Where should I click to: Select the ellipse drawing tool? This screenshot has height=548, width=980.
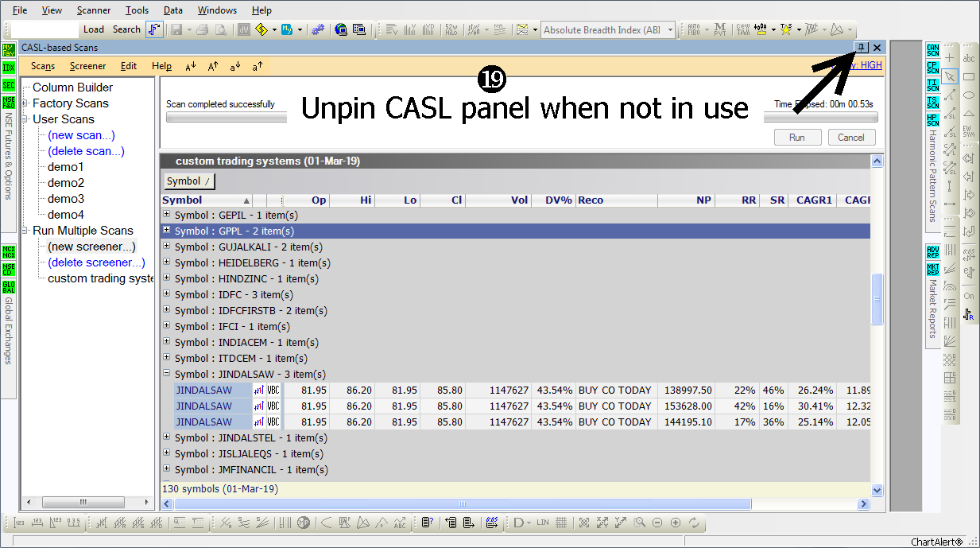click(x=969, y=95)
